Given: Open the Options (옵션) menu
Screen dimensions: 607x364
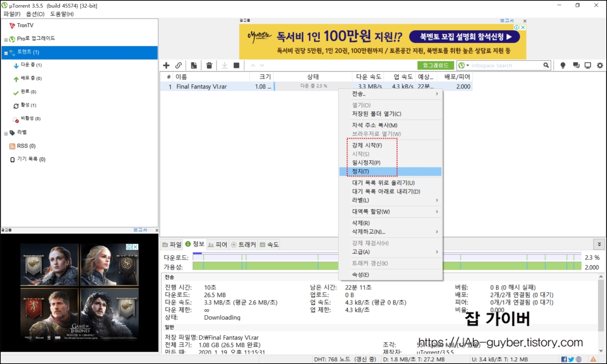Looking at the screenshot, I should (35, 14).
